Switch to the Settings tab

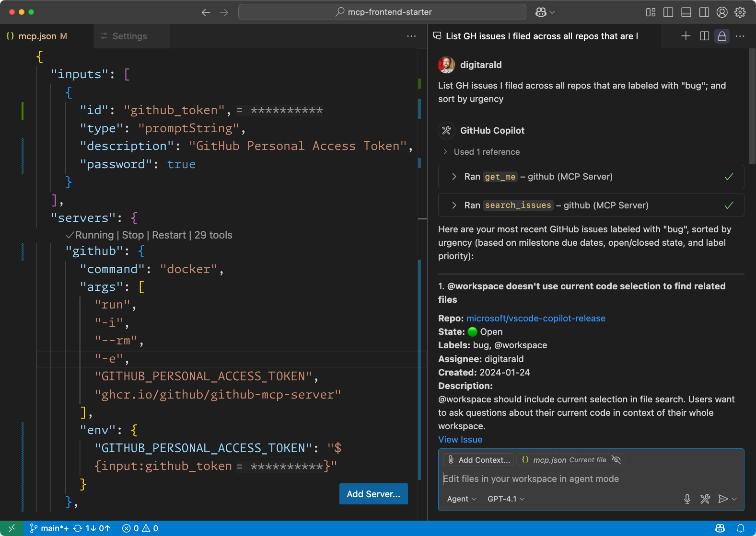(129, 36)
